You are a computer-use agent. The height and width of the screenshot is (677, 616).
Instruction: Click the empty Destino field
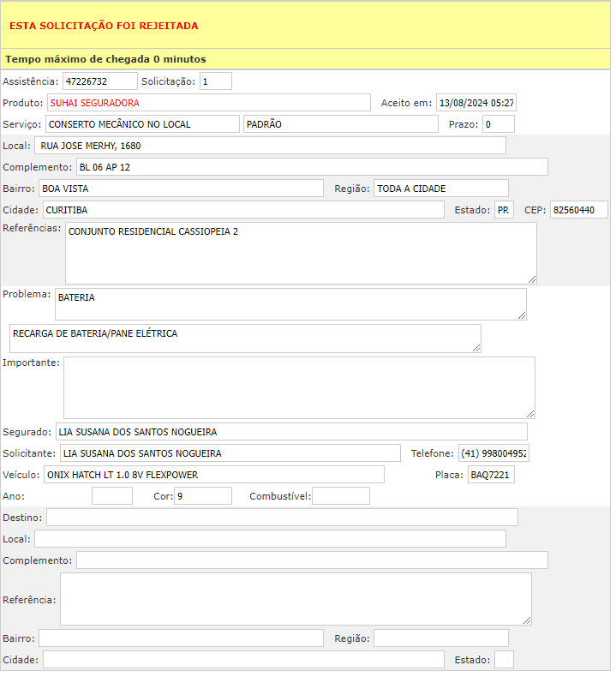[x=282, y=518]
